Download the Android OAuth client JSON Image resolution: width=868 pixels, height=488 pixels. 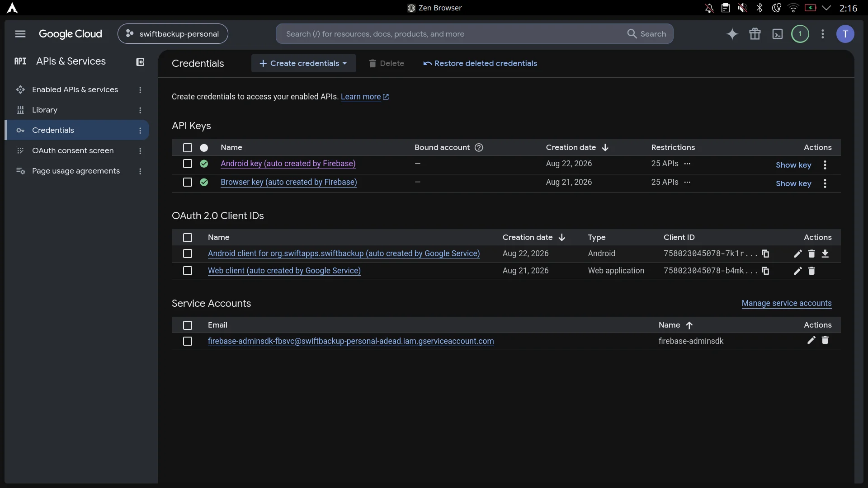[825, 253]
